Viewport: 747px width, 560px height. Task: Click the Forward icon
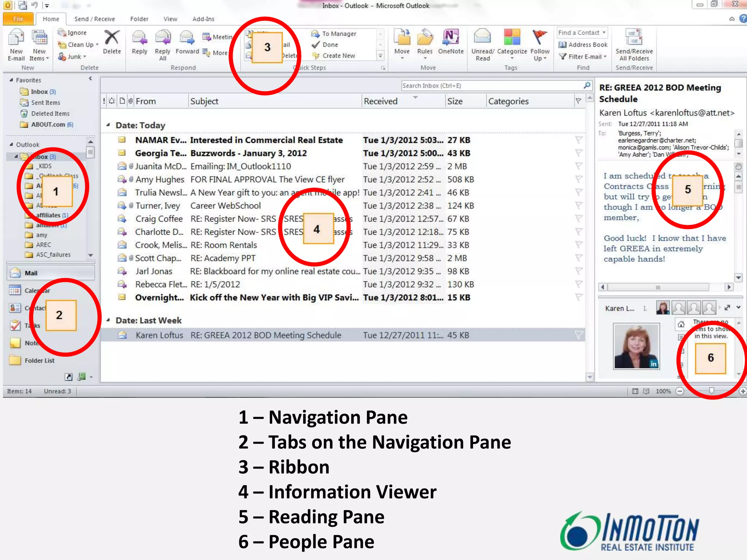tap(187, 38)
